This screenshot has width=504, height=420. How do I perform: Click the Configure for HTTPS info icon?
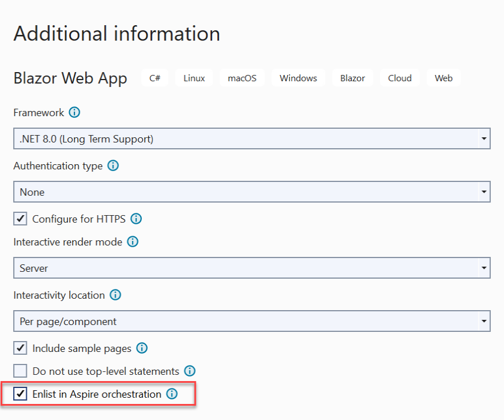click(136, 219)
